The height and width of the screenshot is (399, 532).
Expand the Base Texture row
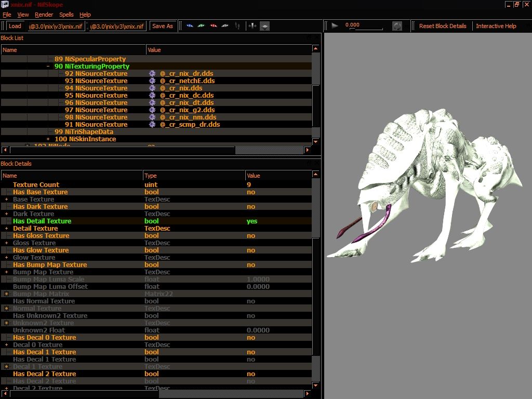(6, 199)
